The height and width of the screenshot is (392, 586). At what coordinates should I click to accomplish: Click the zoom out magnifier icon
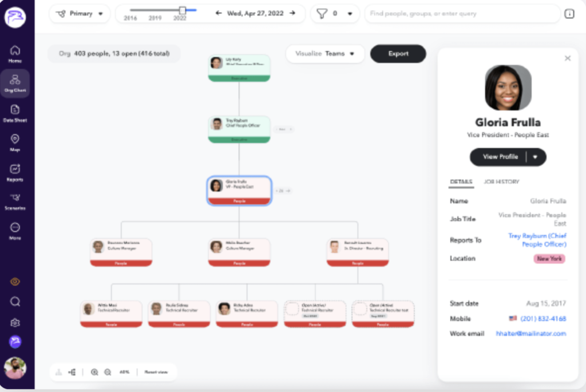click(x=108, y=372)
